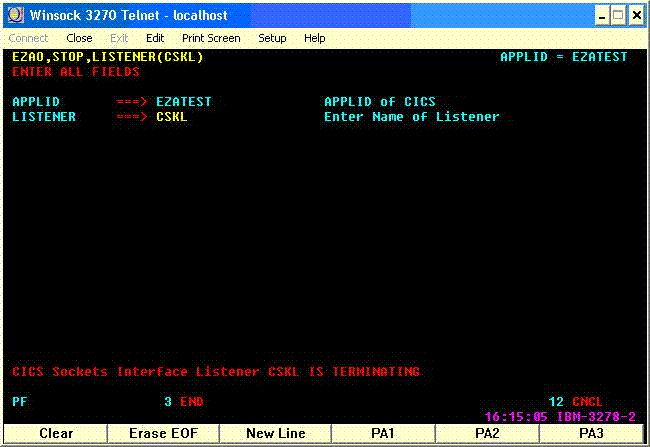This screenshot has height=447, width=650.
Task: Click the Erase EOF button
Action: point(163,433)
